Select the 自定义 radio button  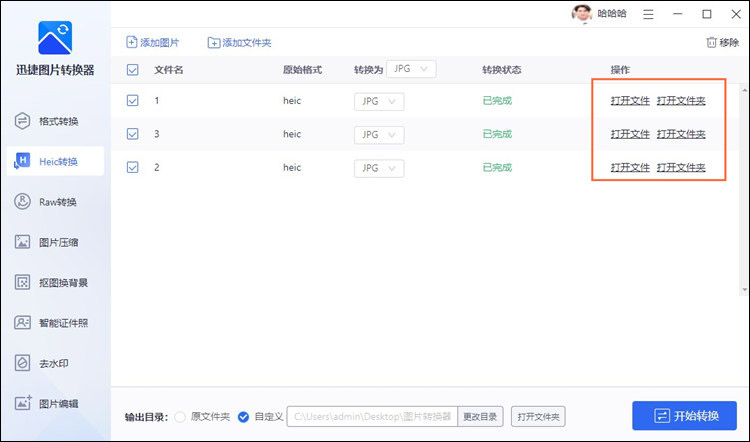pos(243,417)
